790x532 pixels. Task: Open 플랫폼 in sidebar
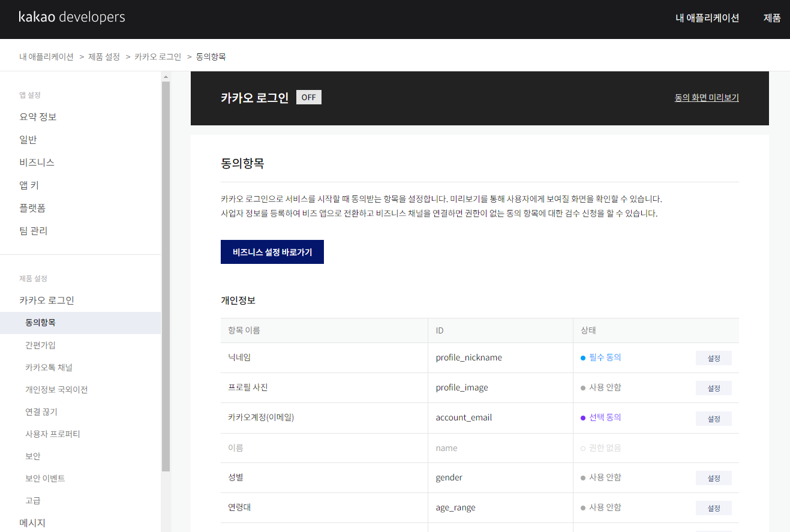[x=32, y=208]
